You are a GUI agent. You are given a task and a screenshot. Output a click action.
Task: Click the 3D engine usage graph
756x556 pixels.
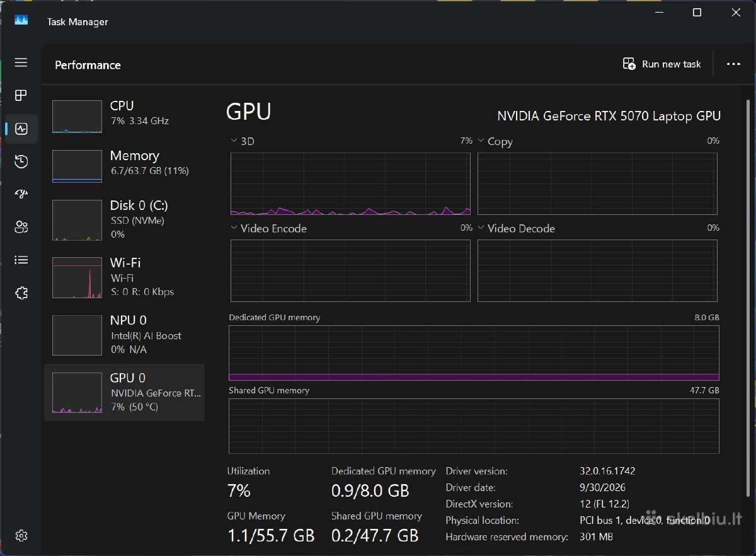pyautogui.click(x=350, y=183)
